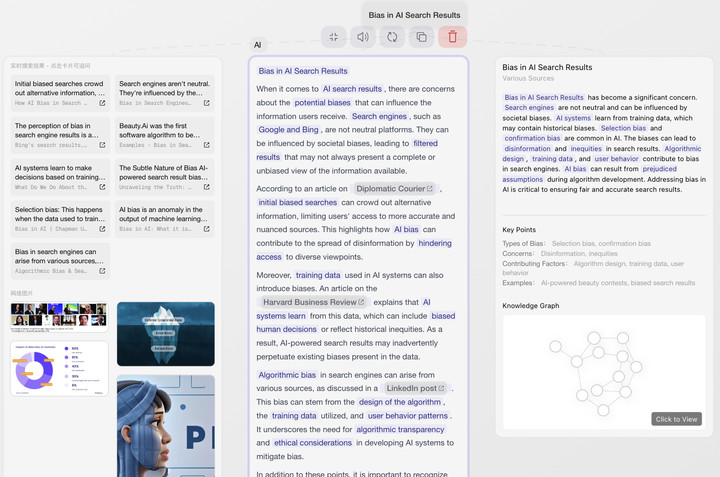The image size is (720, 477).
Task: Click the copy icon in the toolbar
Action: point(422,37)
